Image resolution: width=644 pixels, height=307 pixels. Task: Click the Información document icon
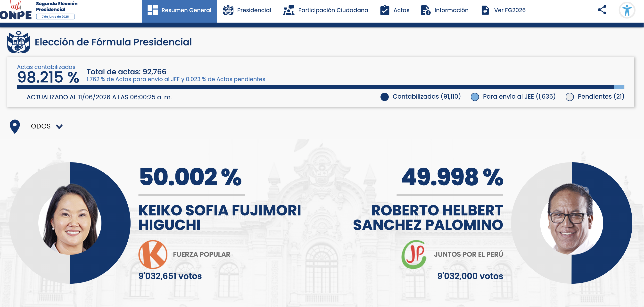pyautogui.click(x=426, y=10)
